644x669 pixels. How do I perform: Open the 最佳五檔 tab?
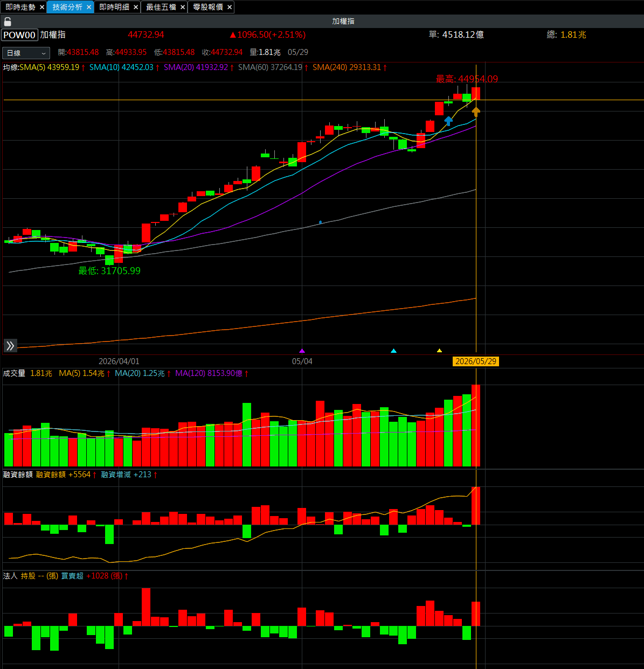point(161,7)
